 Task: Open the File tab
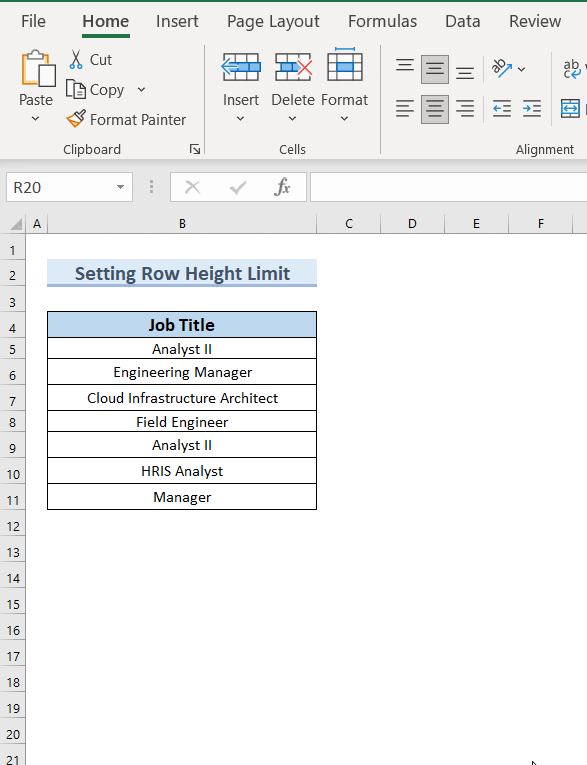coord(33,21)
